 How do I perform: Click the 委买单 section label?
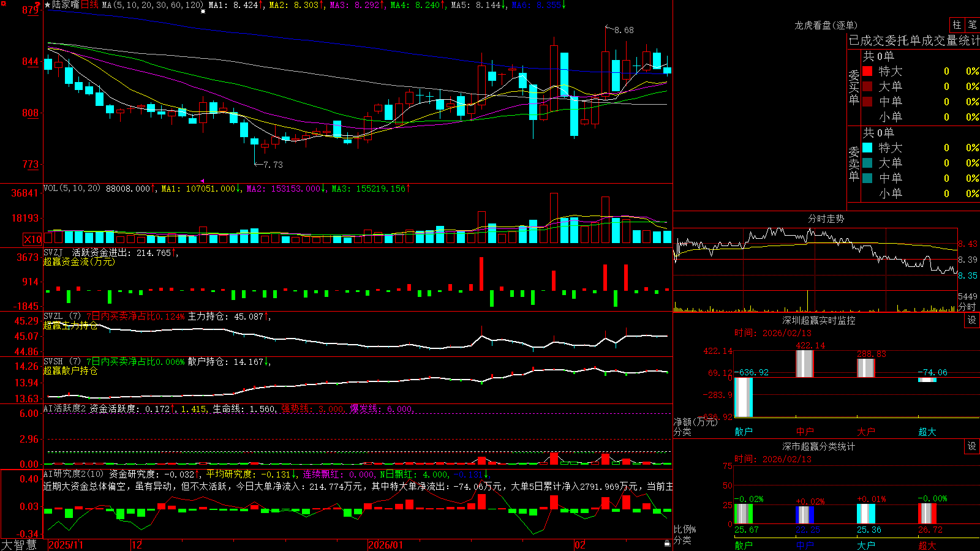(x=854, y=88)
